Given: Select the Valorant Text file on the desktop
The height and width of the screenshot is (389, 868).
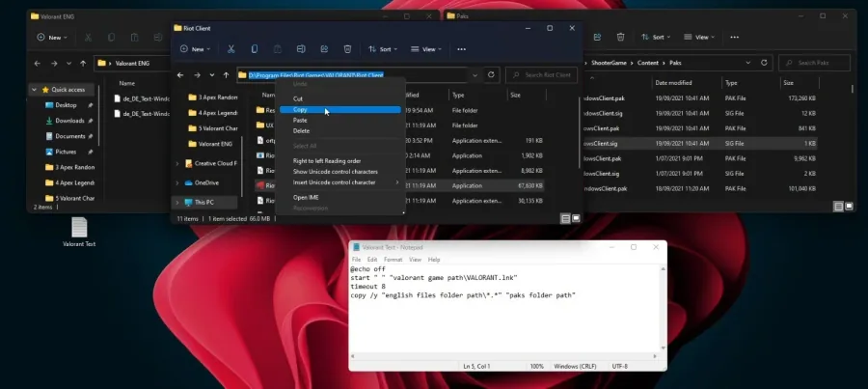Looking at the screenshot, I should (x=79, y=232).
